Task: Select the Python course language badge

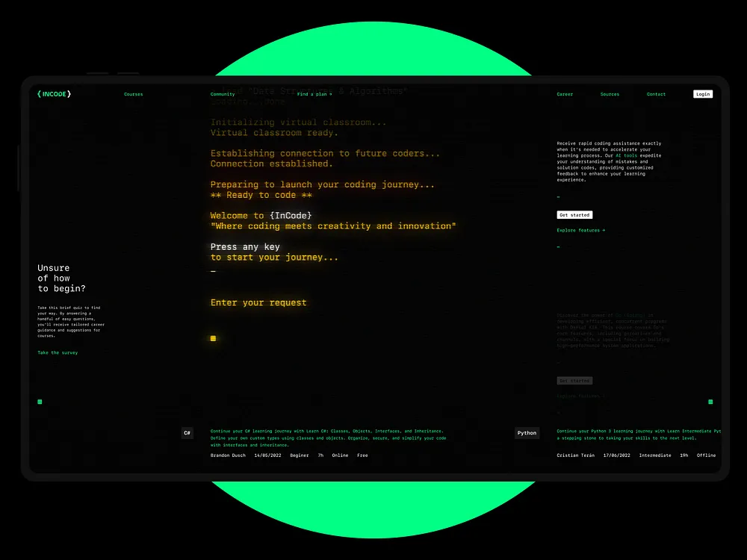Action: (x=527, y=432)
